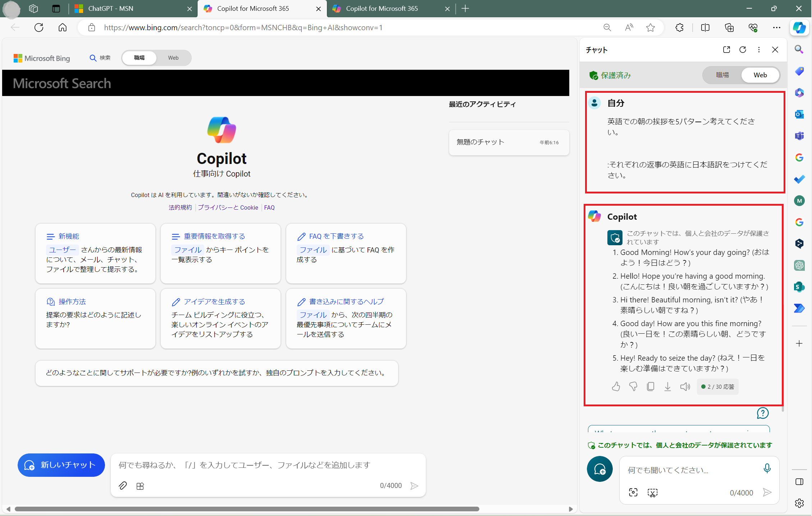Select FAQ を下書きする prompt card

pyautogui.click(x=346, y=253)
